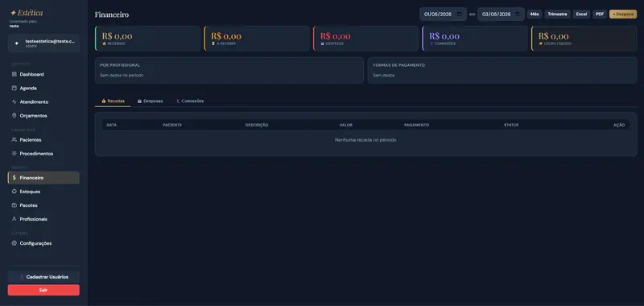
Task: Click the Trimestre period button
Action: 557,14
